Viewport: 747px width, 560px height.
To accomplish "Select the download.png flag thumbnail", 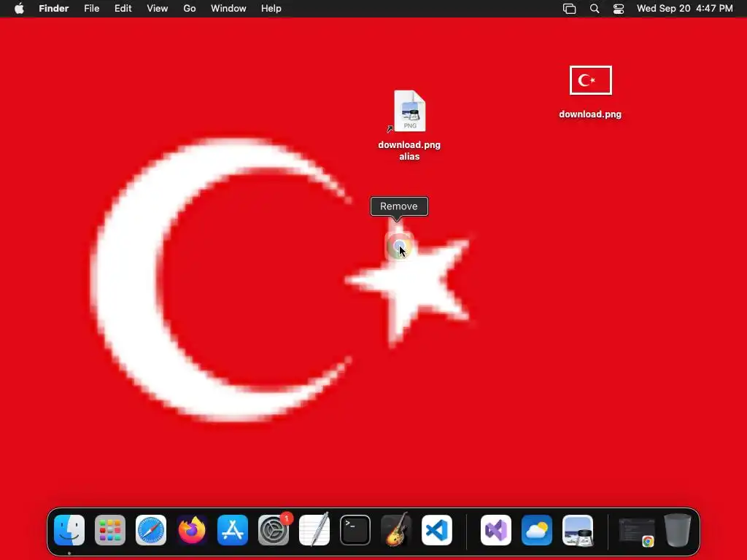I will [x=591, y=80].
